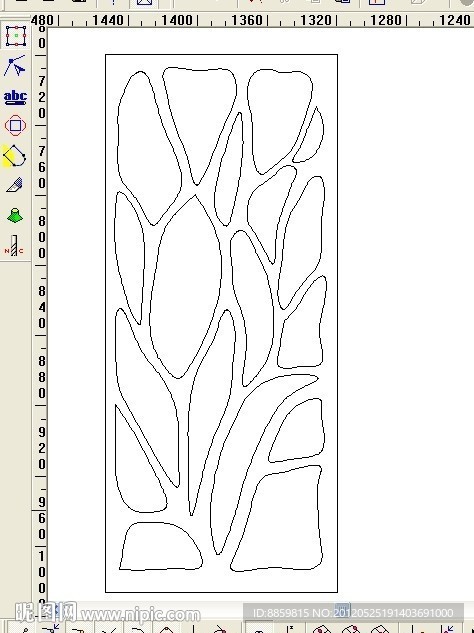Activate the node editing tool
Screen dimensions: 474x633
pyautogui.click(x=15, y=66)
